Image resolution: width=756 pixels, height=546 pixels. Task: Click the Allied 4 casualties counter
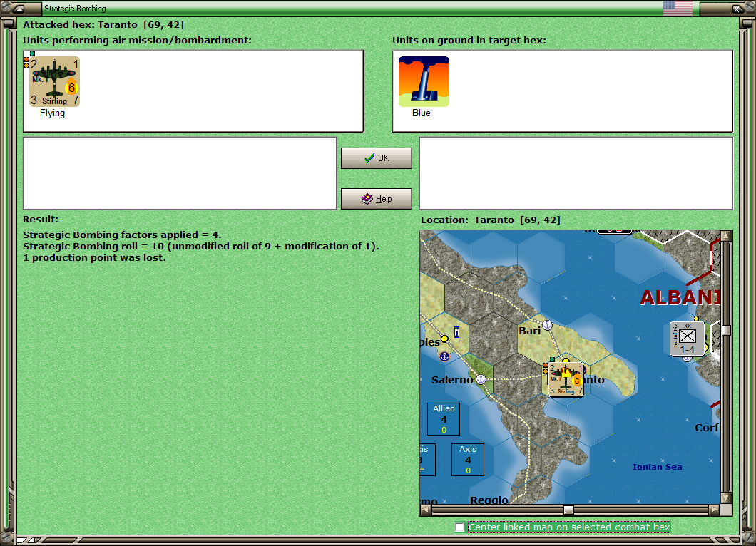[443, 418]
